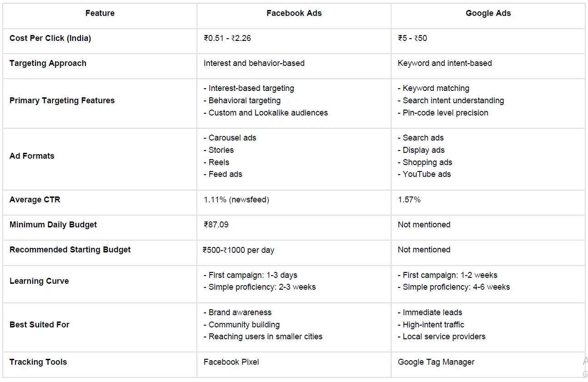Select "Interest and behavior-based" cell text

[254, 64]
